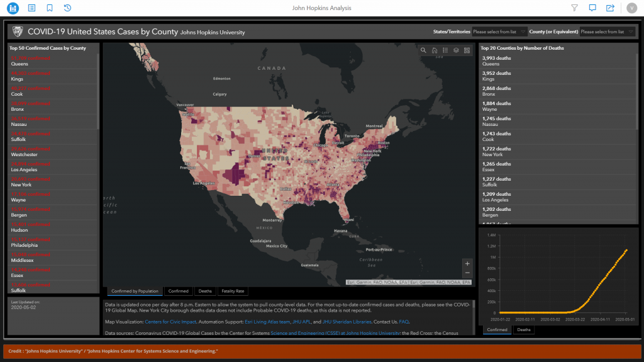This screenshot has width=644, height=362.
Task: Select Bergen in confirmed cases list
Action: coord(53,212)
